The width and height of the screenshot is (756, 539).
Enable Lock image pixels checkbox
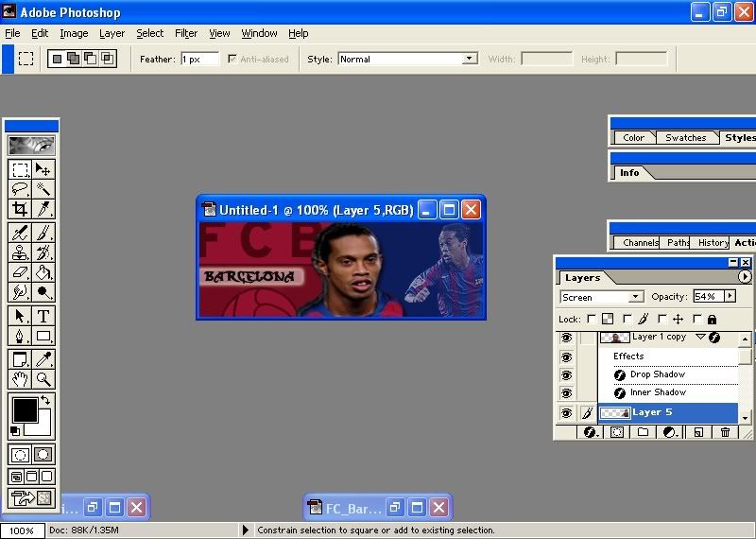pyautogui.click(x=627, y=319)
